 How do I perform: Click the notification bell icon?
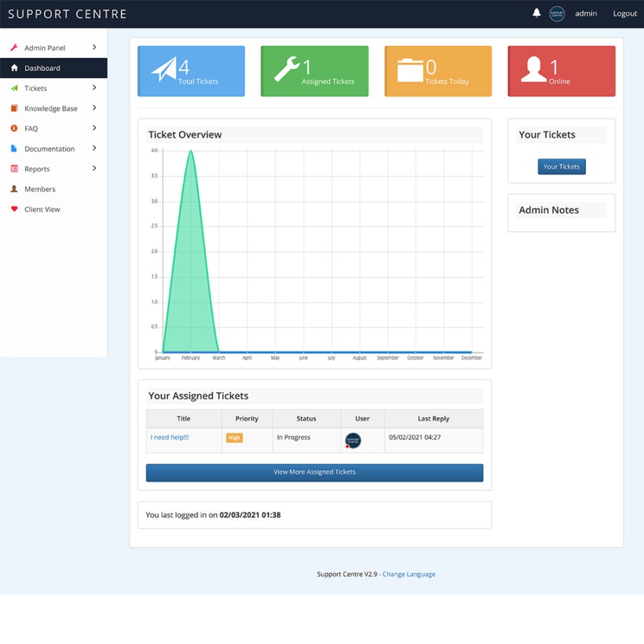pos(537,13)
